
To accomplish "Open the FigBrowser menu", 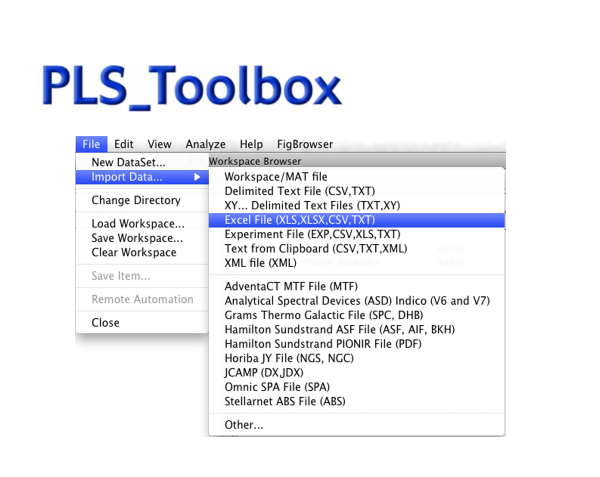I will (x=305, y=144).
